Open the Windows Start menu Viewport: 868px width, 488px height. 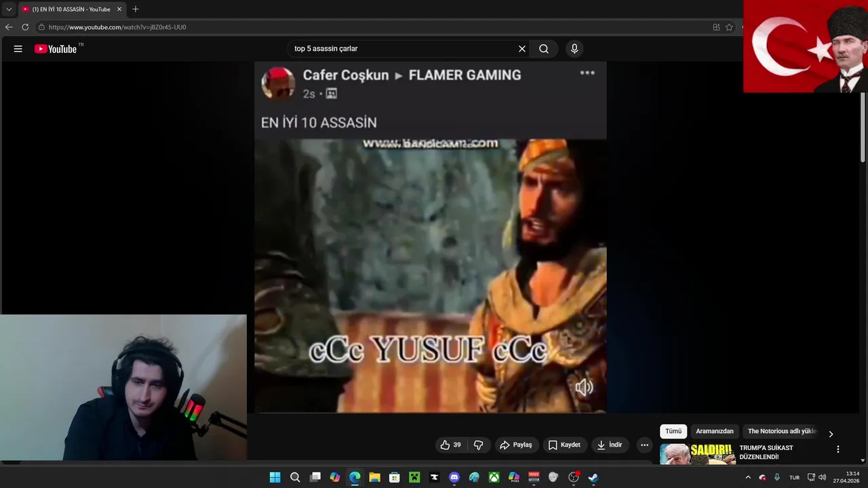coord(275,478)
